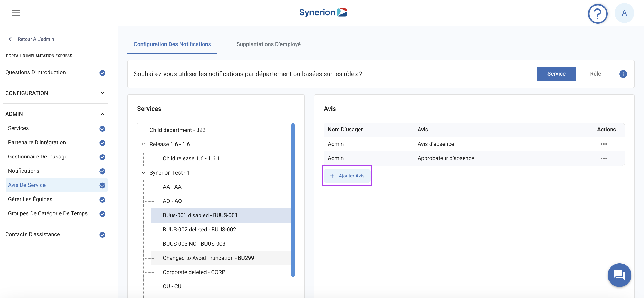644x298 pixels.
Task: Click checkmark next to Gestionnaire De L'usager
Action: (x=102, y=157)
